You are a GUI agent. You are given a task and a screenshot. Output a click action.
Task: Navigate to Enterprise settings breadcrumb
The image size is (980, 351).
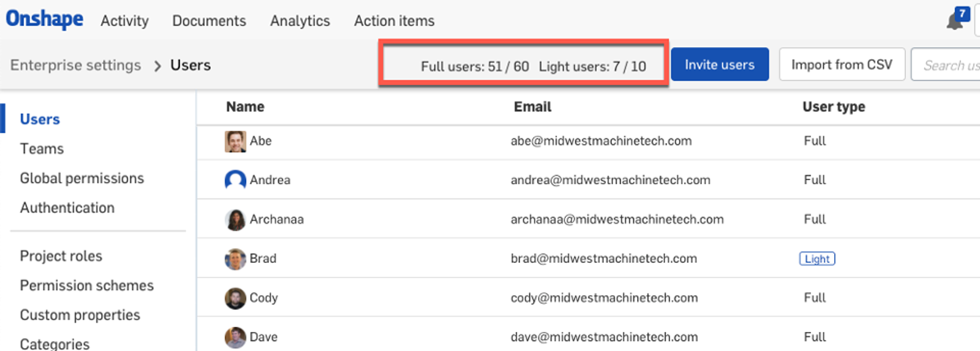point(75,66)
